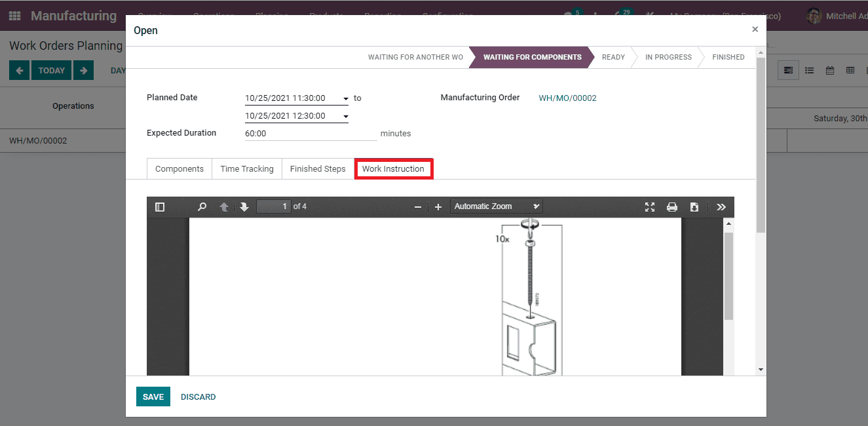Zoom in on the PDF document
Viewport: 868px width, 426px height.
point(438,206)
